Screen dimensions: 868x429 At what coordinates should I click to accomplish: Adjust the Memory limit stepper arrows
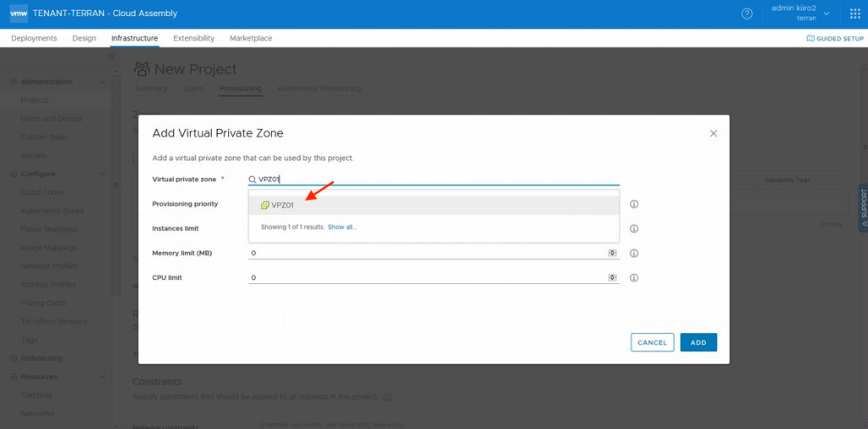(x=612, y=253)
